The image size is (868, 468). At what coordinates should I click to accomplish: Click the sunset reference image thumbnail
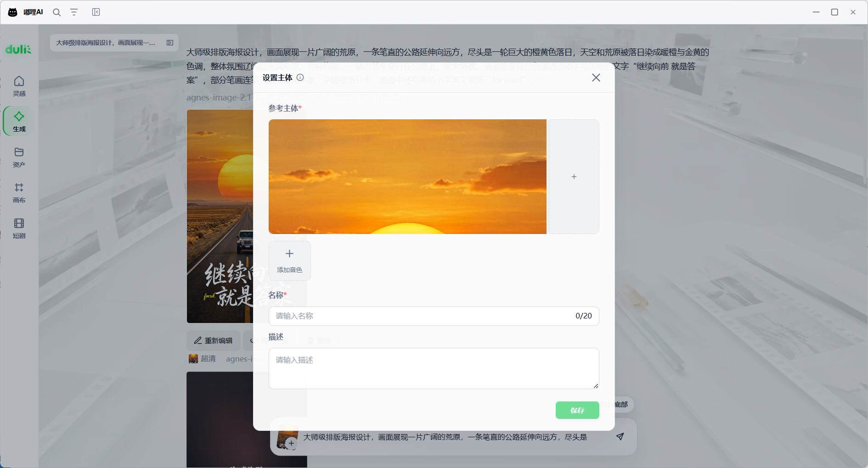coord(407,177)
